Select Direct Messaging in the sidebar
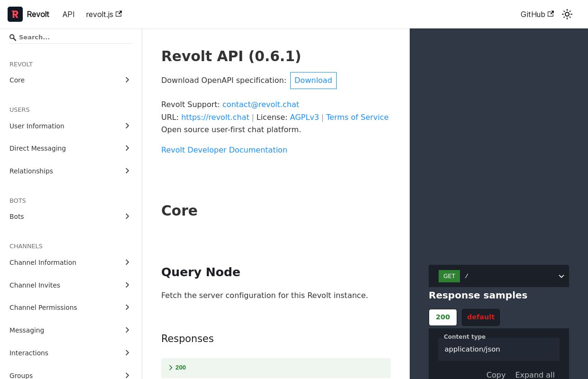588x379 pixels. point(37,148)
